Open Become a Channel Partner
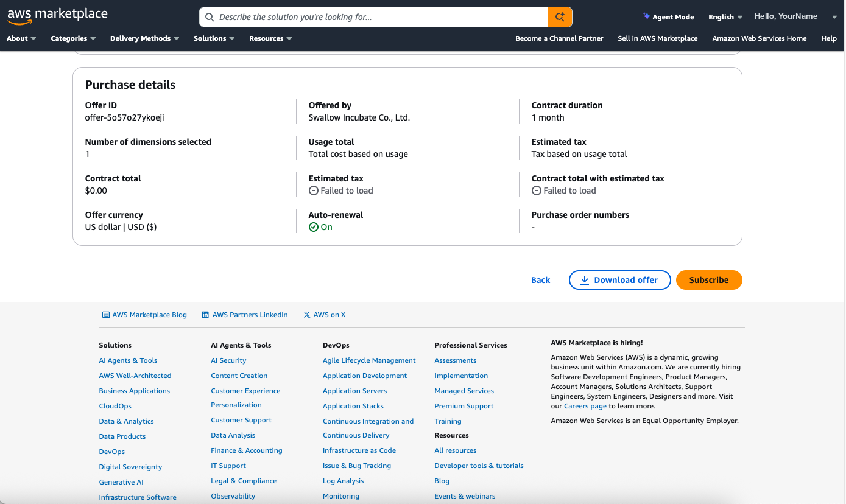Screen dimensions: 846x504 [559, 38]
